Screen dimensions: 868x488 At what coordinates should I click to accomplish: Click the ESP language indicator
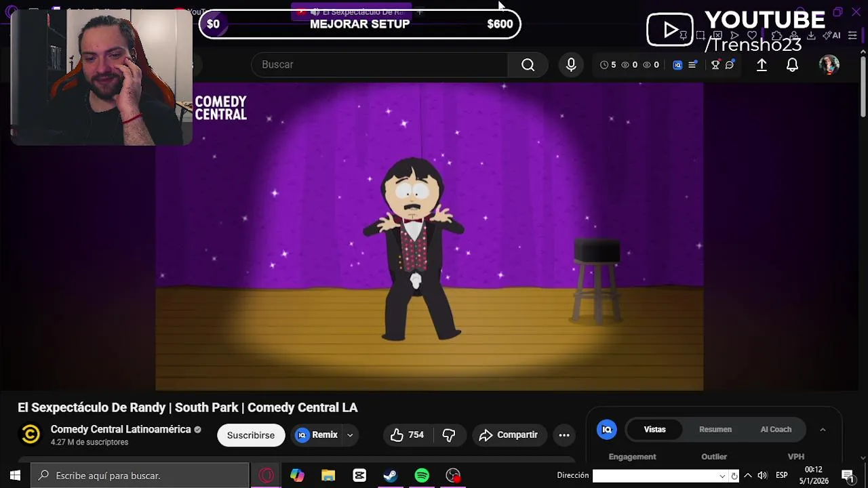click(x=782, y=476)
